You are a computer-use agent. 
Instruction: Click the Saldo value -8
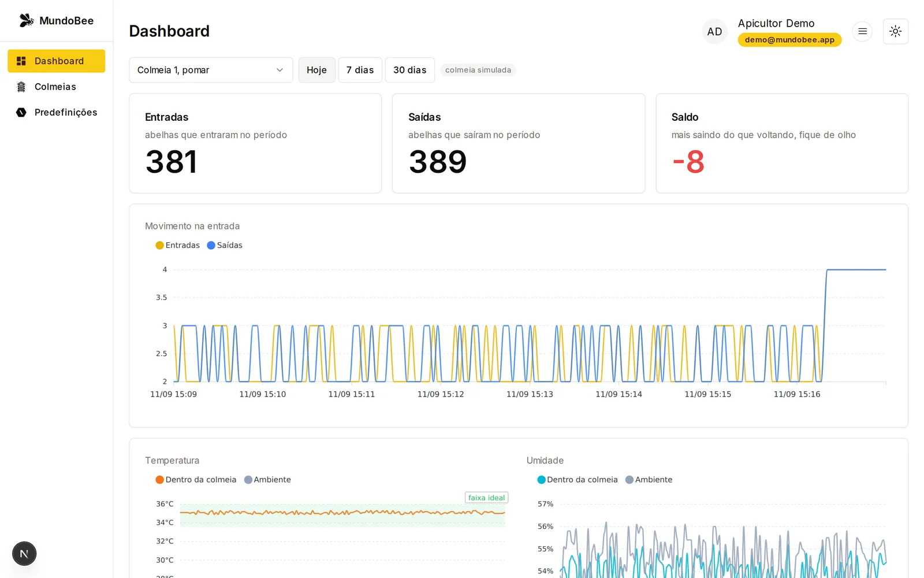688,162
